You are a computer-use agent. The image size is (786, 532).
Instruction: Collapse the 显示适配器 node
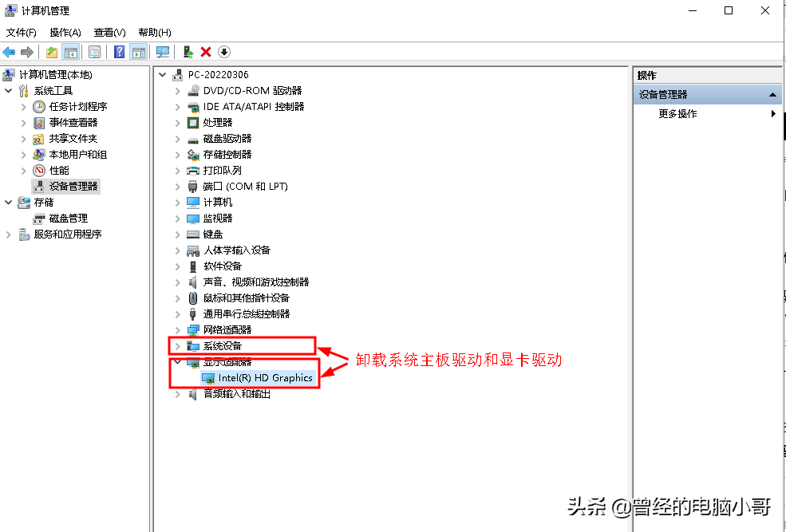(x=177, y=361)
